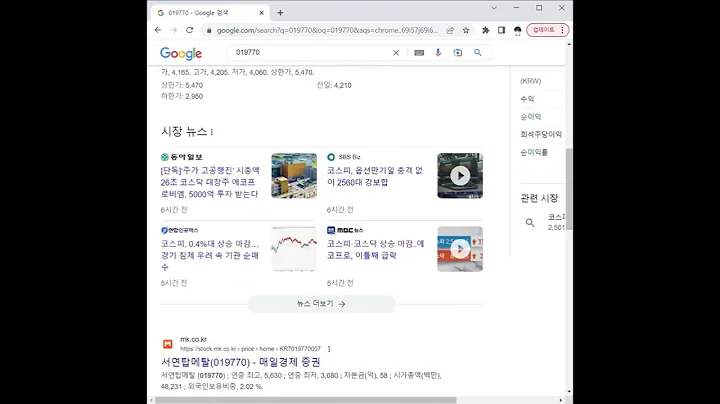Screen dimensions: 720x404
Task: Click the horizontal scrollbar thumb at bottom
Action: [305, 400]
